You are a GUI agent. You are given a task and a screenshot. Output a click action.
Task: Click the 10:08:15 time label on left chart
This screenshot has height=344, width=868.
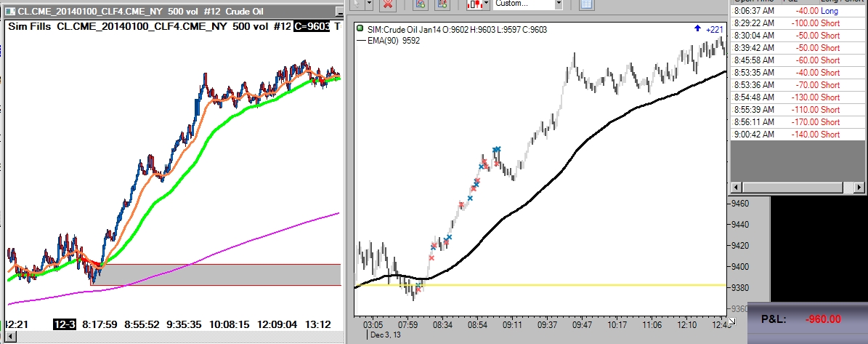pyautogui.click(x=231, y=324)
